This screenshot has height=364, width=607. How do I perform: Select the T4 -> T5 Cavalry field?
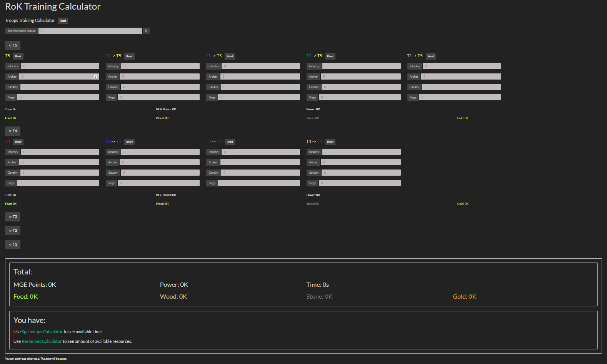[160, 87]
